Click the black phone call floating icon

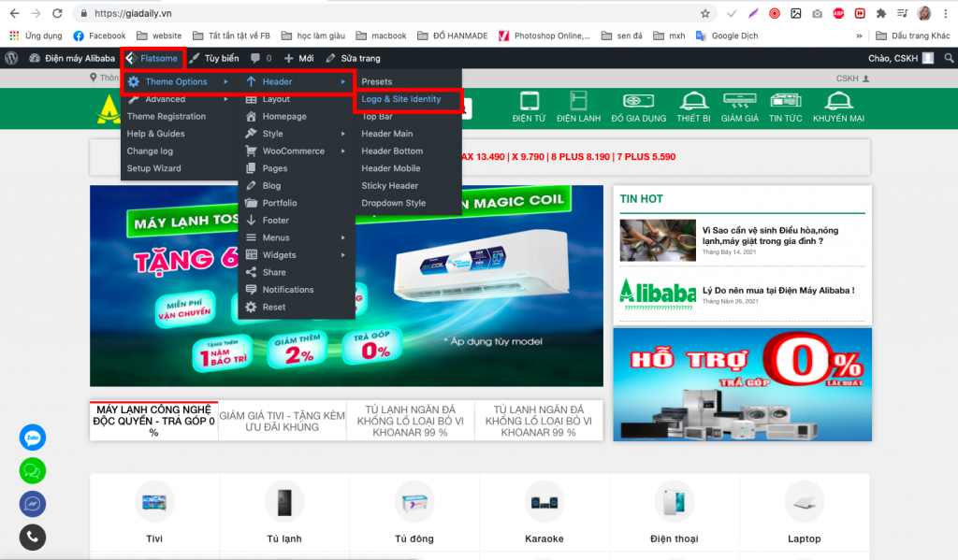33,537
